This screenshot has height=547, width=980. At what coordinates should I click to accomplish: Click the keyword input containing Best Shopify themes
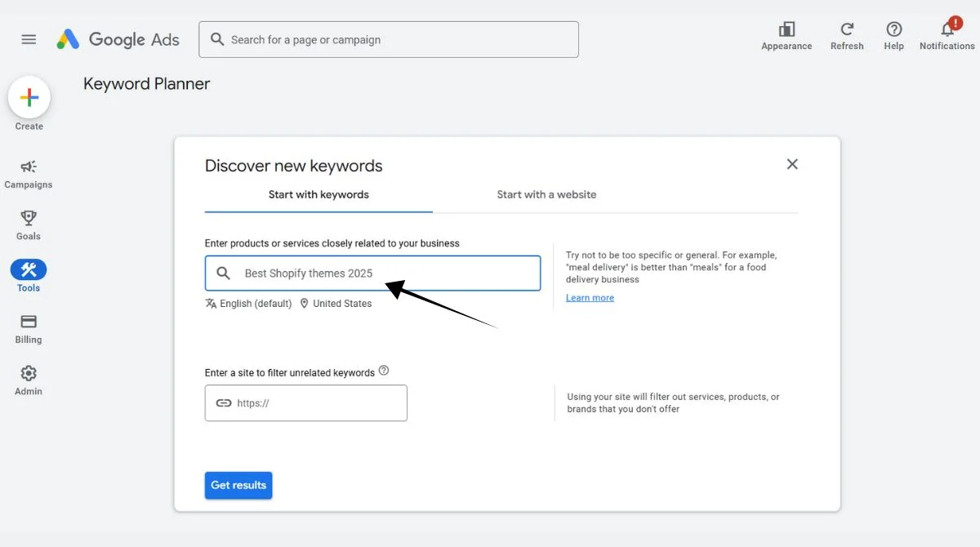[x=372, y=273]
